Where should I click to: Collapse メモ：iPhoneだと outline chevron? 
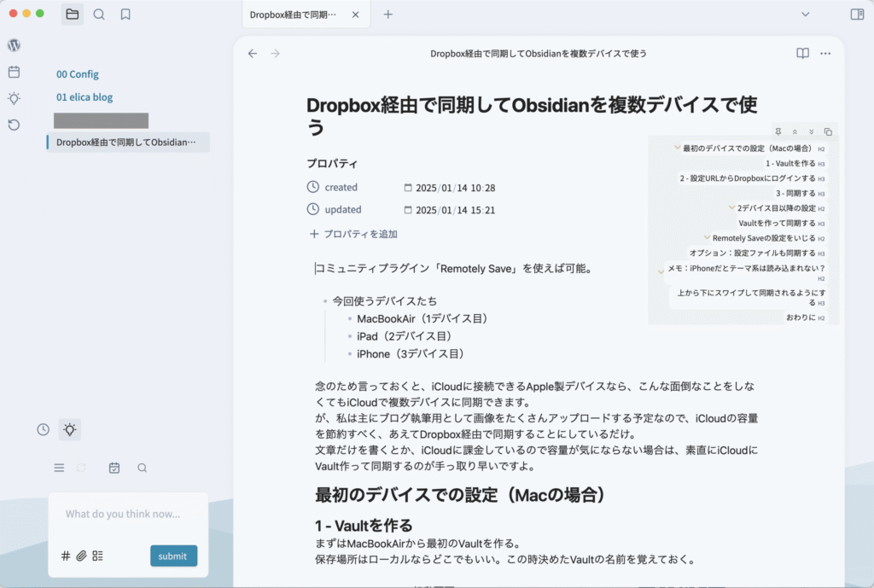[x=661, y=272]
